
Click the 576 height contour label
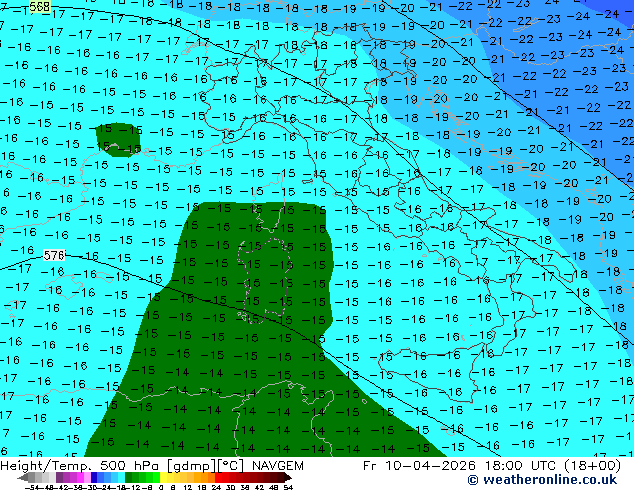[x=54, y=256]
